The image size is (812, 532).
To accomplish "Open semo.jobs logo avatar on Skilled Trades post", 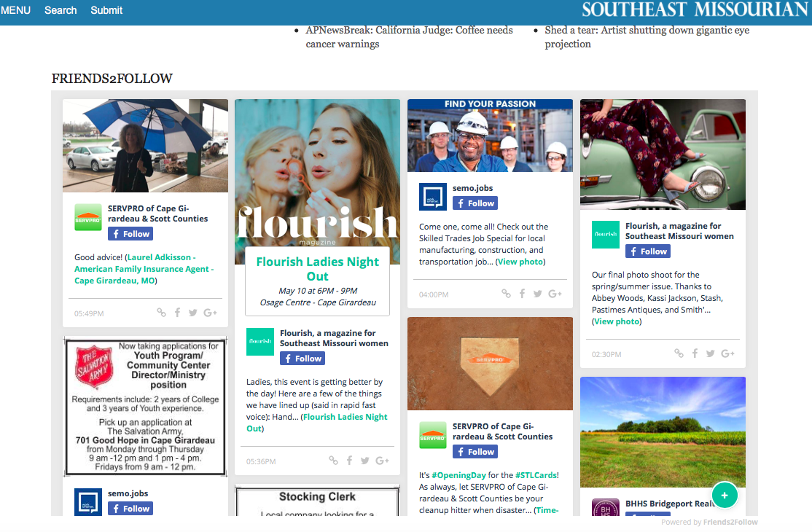I will tap(433, 197).
